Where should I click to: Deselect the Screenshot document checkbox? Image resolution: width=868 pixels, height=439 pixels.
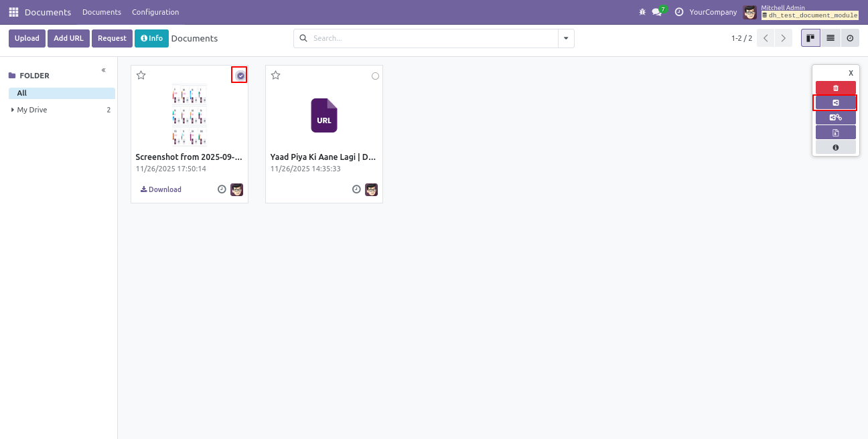click(x=240, y=76)
